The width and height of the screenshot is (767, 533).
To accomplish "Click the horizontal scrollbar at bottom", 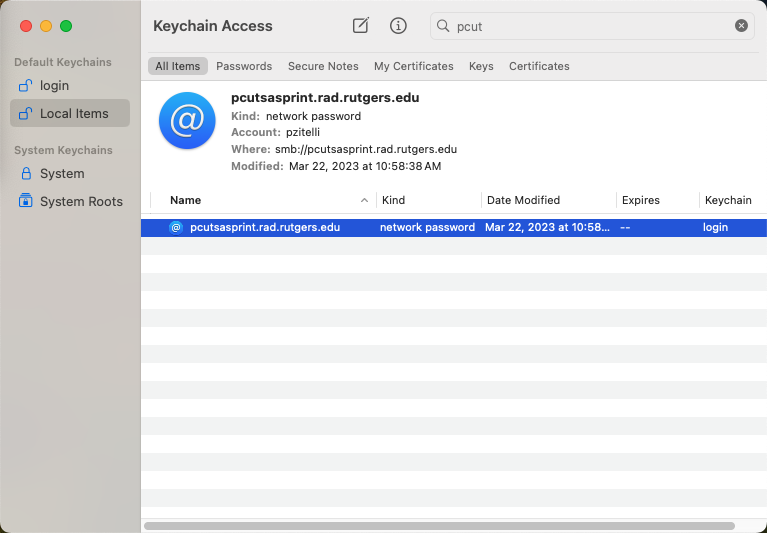I will point(439,526).
